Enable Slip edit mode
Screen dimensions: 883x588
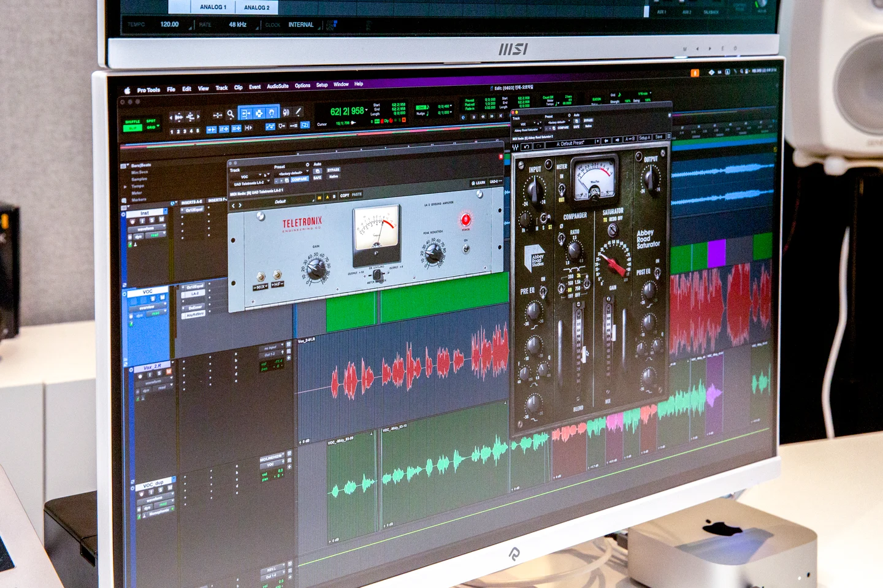pyautogui.click(x=132, y=128)
